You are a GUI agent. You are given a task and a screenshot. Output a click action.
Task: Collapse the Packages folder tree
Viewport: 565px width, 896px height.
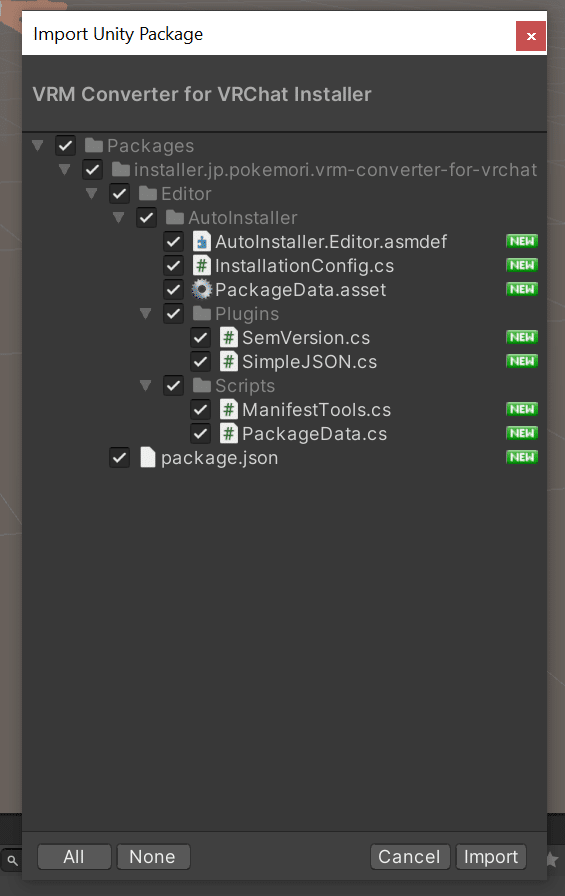[x=38, y=146]
